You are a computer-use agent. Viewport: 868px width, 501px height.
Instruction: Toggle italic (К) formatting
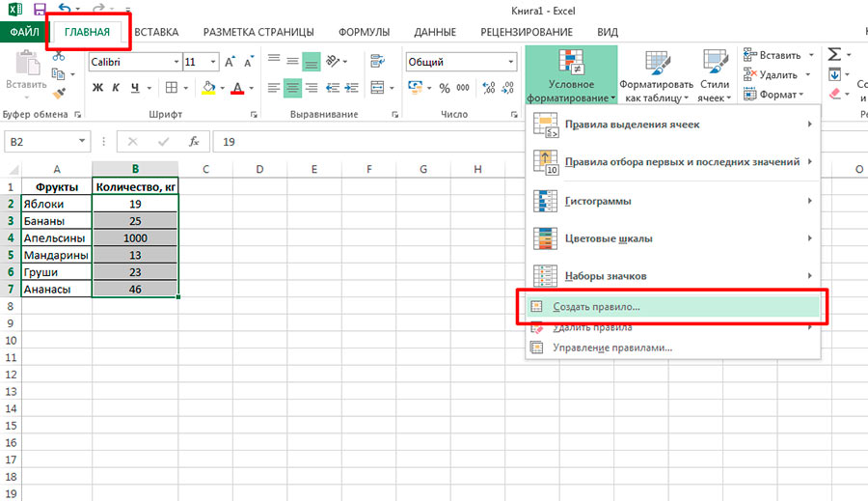click(x=116, y=88)
